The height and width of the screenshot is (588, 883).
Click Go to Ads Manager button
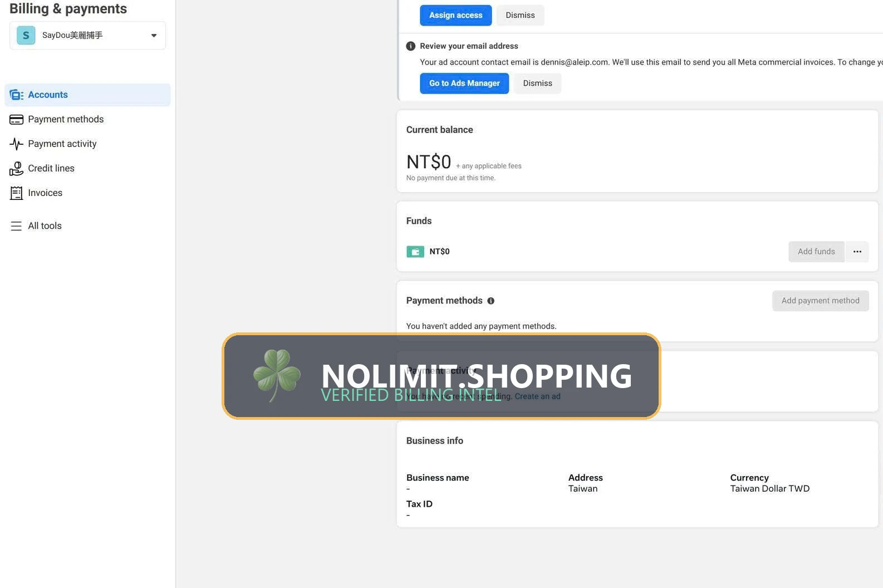click(x=464, y=84)
